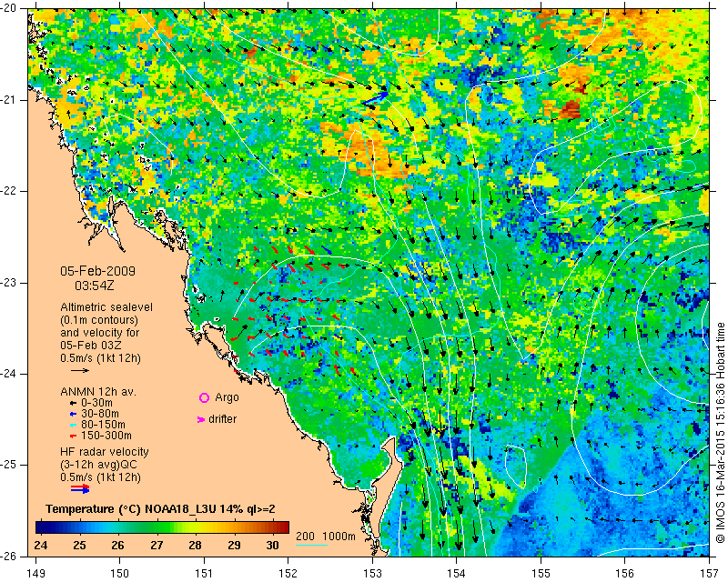Select the black 0-30m arrow legend marker
Image resolution: width=728 pixels, height=582 pixels.
point(73,403)
